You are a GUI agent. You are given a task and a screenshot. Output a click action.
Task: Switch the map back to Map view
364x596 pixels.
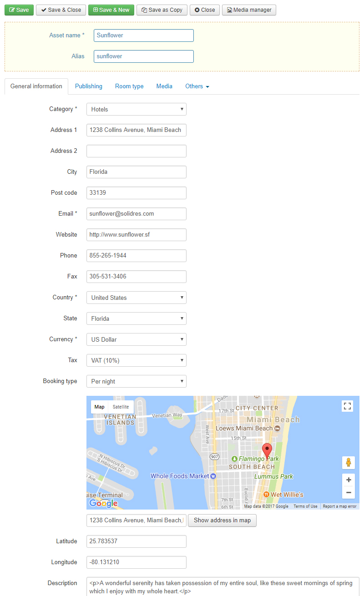pos(99,407)
